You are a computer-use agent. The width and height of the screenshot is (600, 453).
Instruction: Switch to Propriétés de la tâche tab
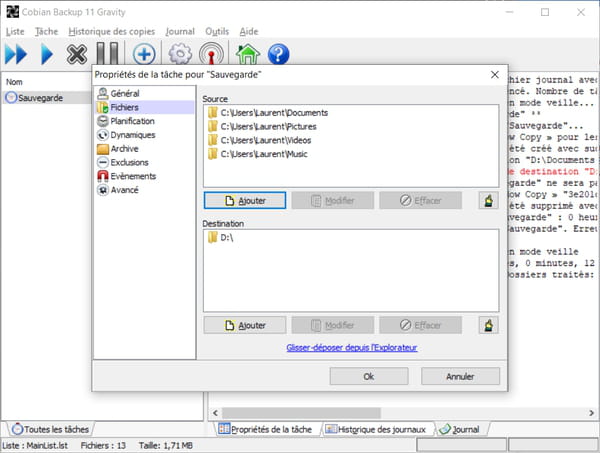point(266,429)
